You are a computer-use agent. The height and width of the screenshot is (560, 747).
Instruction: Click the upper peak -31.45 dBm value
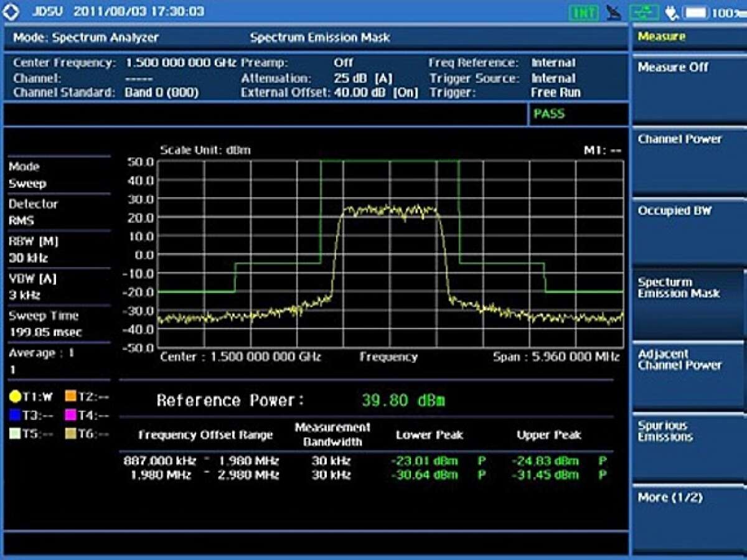click(545, 475)
